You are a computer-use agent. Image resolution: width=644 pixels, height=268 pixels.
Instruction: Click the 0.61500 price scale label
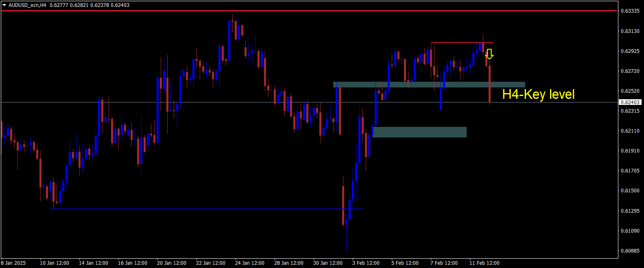(630, 191)
